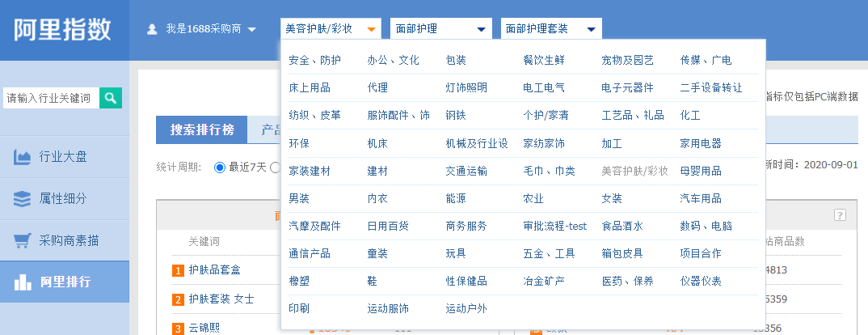Click the 属性细分 layers icon
The width and height of the screenshot is (868, 335).
click(22, 198)
